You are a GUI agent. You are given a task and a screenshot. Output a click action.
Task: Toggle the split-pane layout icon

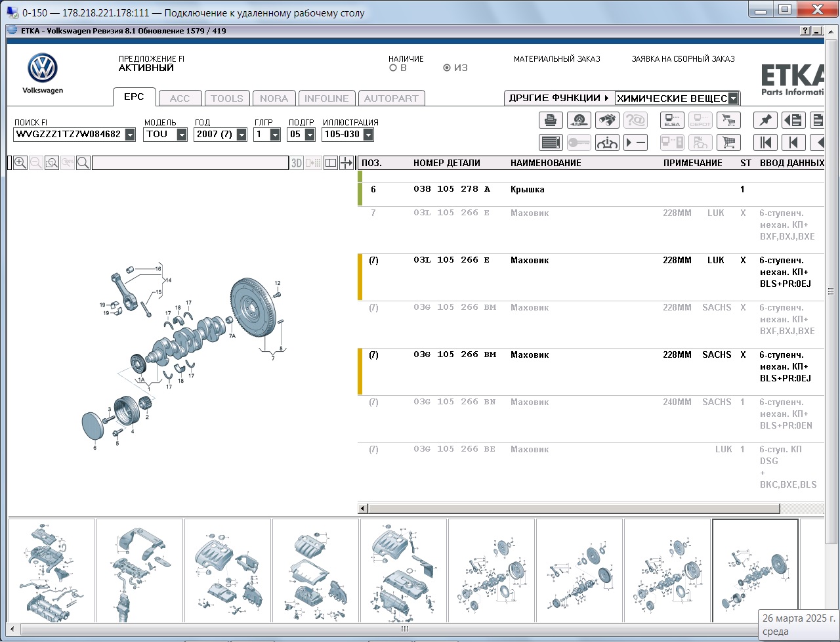331,163
